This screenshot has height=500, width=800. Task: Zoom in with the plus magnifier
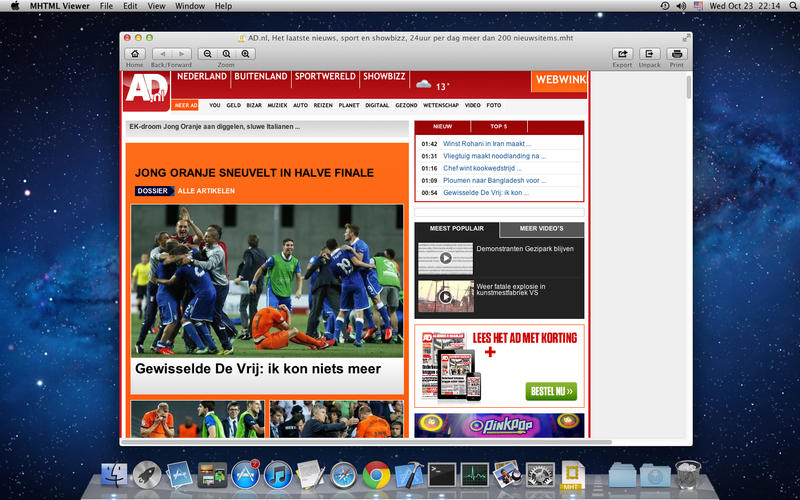click(x=245, y=54)
